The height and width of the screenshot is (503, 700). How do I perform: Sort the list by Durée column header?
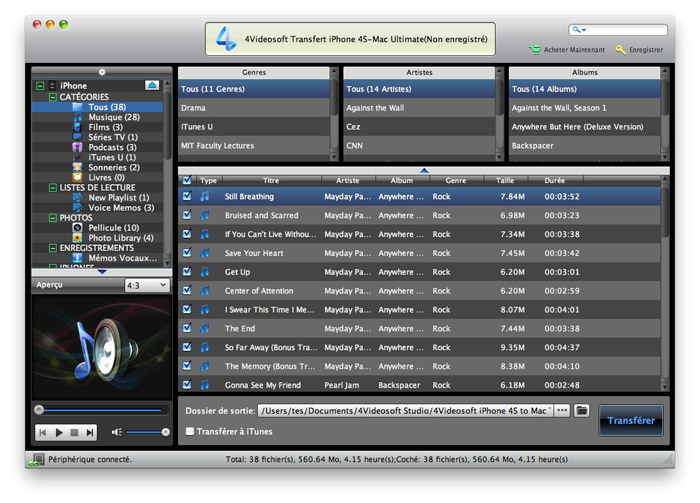point(553,180)
